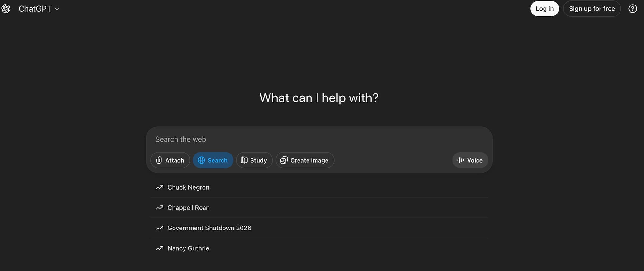Click the globe icon in Search
This screenshot has width=644, height=271.
point(201,160)
